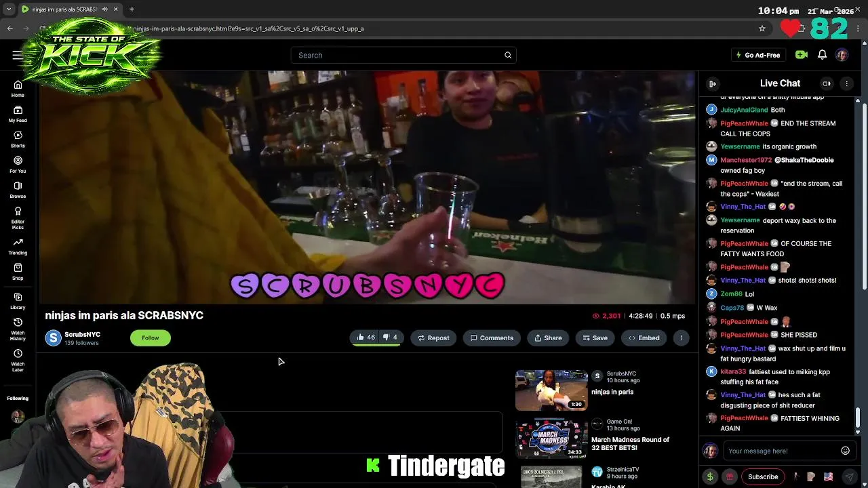Screen dimensions: 868x488
Task: Open the profile avatar menu in the header
Action: coord(842,55)
